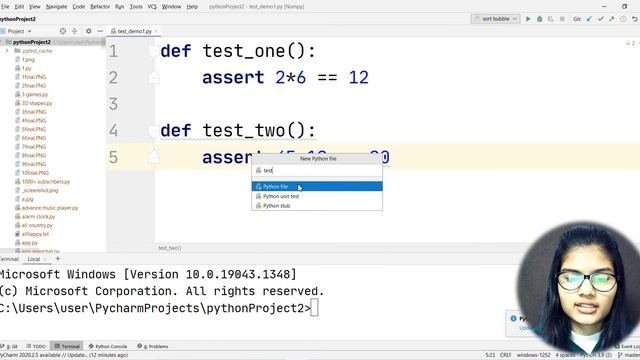Select 3D shapes.py in project tree
Viewport: 640px width, 360px height.
(x=37, y=103)
